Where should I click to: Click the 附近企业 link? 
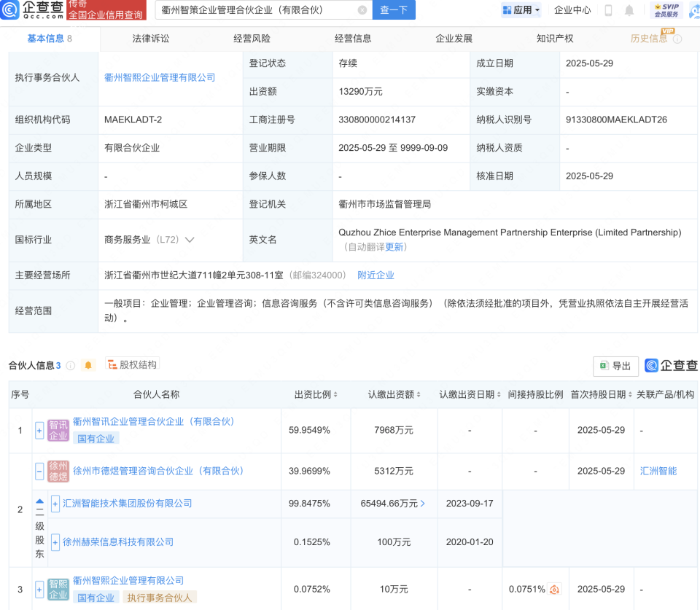[x=376, y=275]
